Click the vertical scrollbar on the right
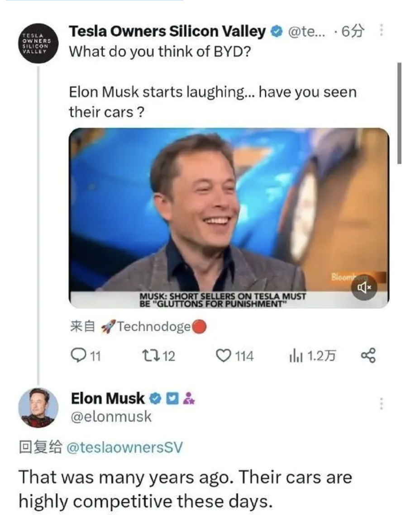420x515 pixels. click(x=399, y=113)
